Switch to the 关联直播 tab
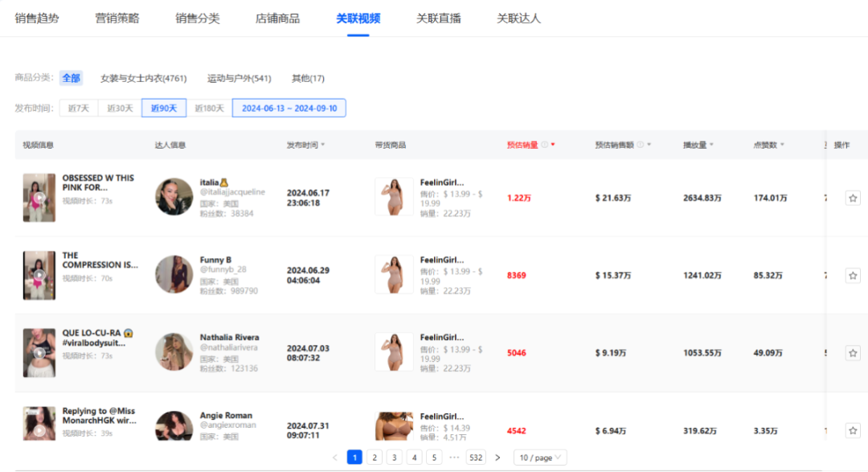The image size is (868, 472). [x=437, y=18]
